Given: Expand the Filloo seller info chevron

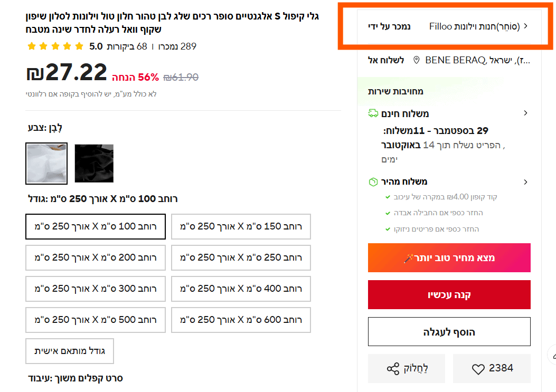Looking at the screenshot, I should pyautogui.click(x=525, y=26).
